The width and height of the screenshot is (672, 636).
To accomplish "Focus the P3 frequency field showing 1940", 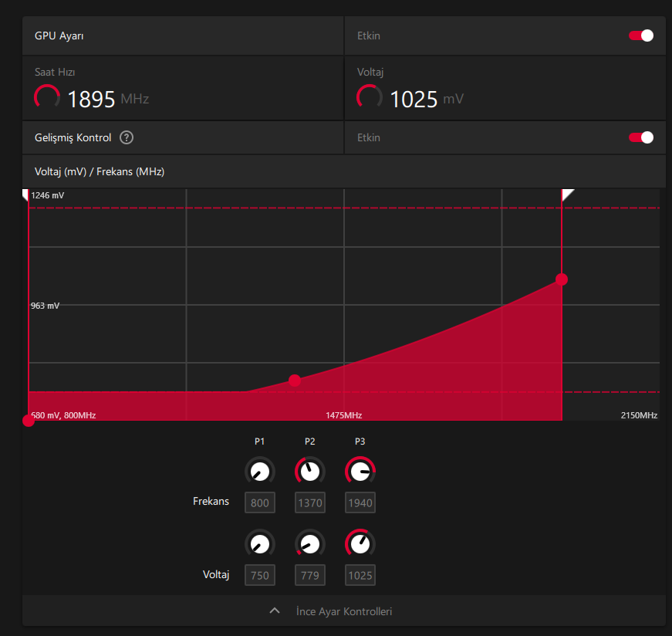I will (x=360, y=502).
